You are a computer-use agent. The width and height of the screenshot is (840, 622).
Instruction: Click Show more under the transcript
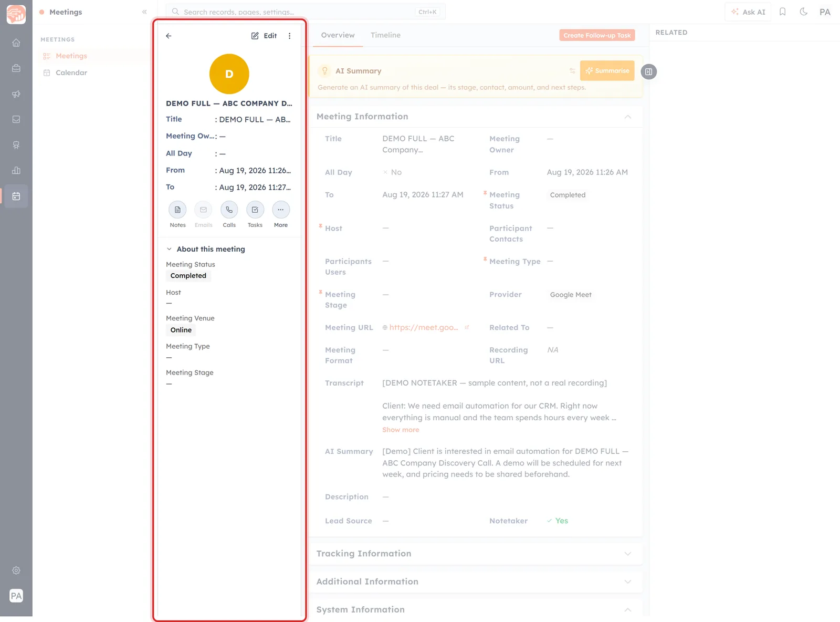click(401, 430)
